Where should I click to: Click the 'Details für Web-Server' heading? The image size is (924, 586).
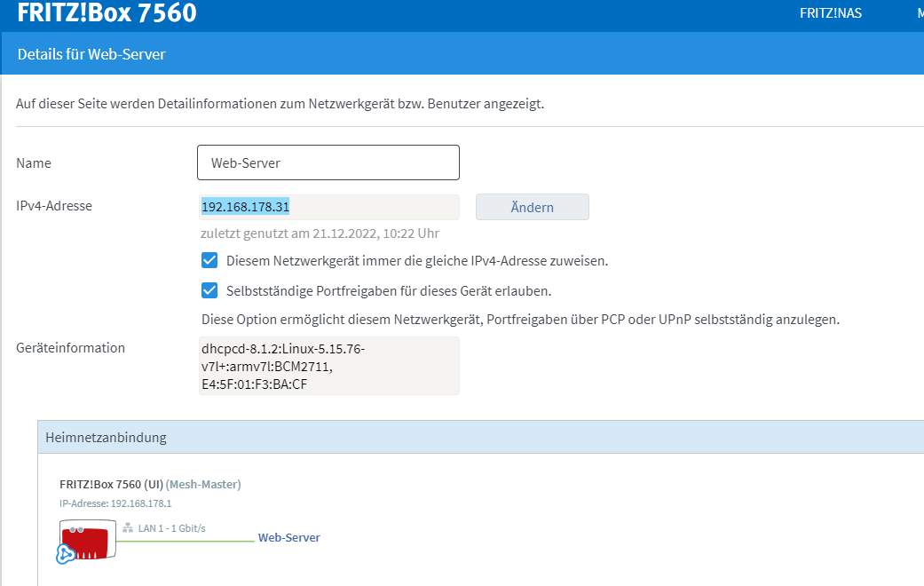[91, 54]
